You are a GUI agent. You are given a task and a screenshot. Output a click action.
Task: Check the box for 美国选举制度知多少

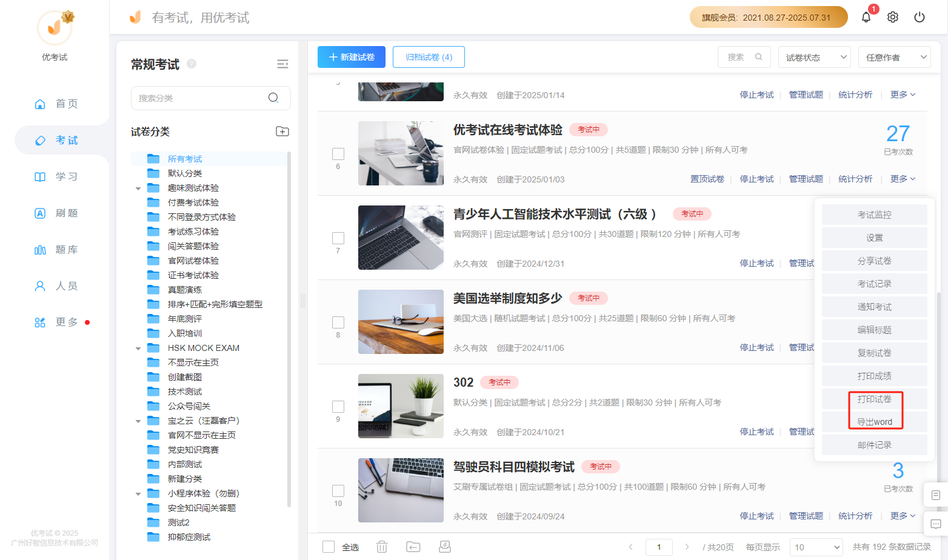[x=338, y=322]
